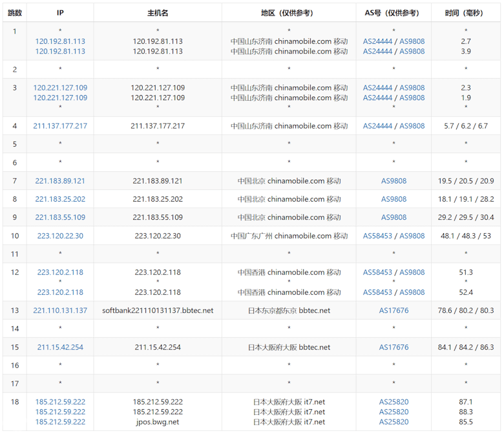Click the 地区（仅供参考） column header
Screen dimensions: 504x433
pos(289,12)
